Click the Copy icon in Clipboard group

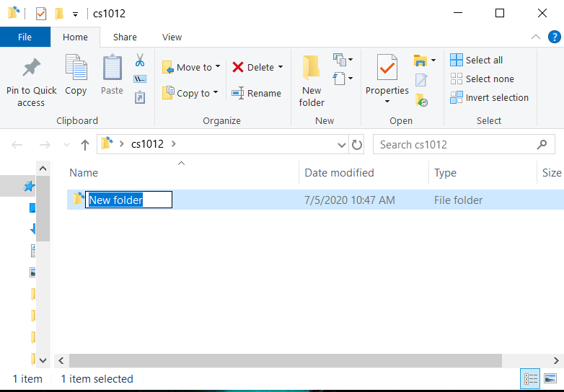pos(76,69)
